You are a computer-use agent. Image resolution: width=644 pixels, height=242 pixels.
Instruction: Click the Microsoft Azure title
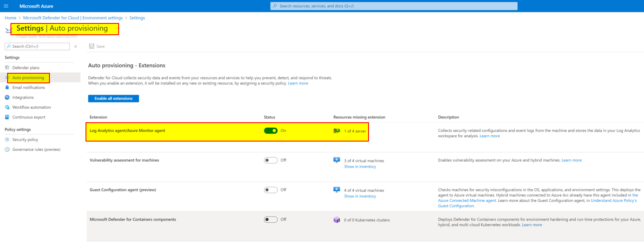[36, 6]
